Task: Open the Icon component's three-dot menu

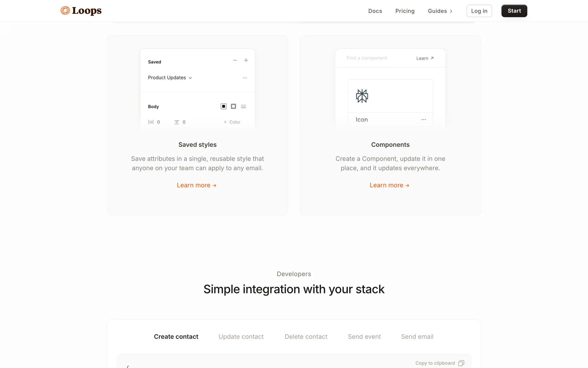Action: 424,120
